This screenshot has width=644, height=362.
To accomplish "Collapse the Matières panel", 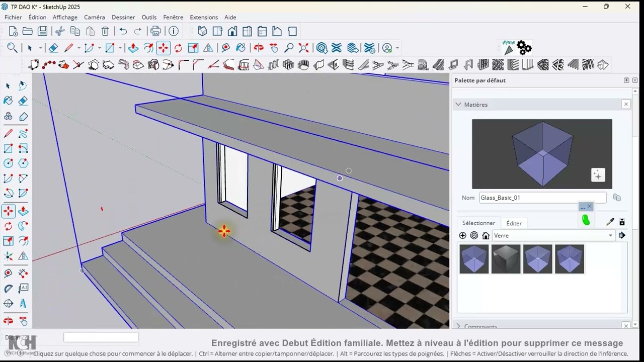I will pos(458,105).
